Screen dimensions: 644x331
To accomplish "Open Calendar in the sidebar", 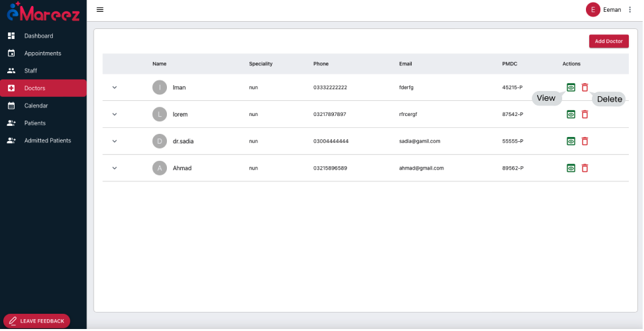I will click(43, 105).
